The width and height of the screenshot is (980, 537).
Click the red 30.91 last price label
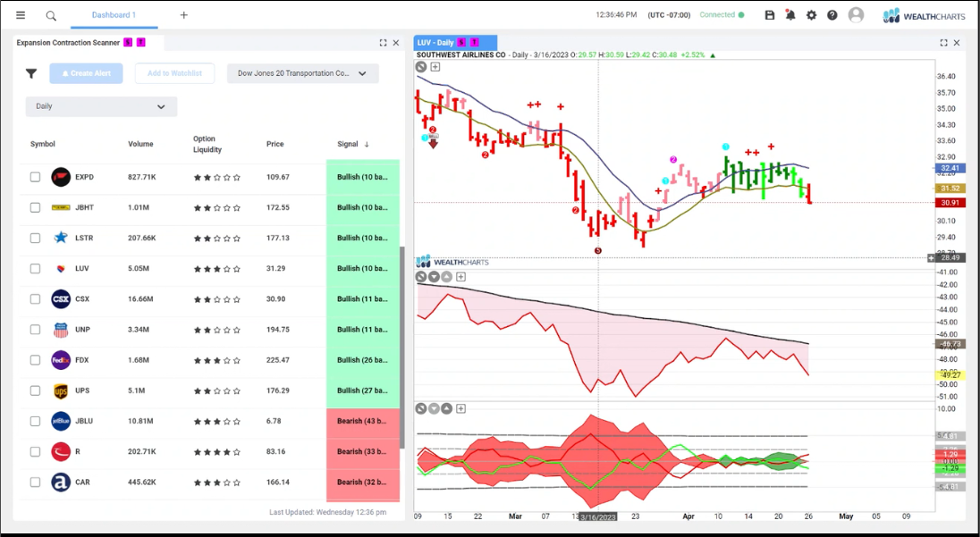[x=950, y=203]
